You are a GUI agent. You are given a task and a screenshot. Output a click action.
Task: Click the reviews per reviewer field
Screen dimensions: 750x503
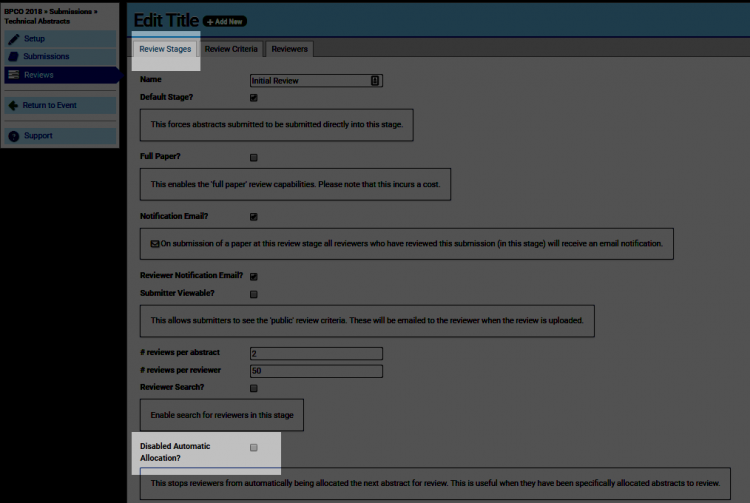coord(316,371)
